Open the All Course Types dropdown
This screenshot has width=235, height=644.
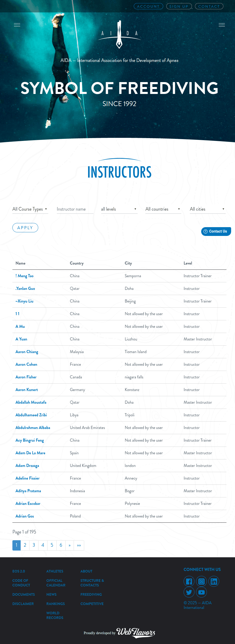point(30,209)
